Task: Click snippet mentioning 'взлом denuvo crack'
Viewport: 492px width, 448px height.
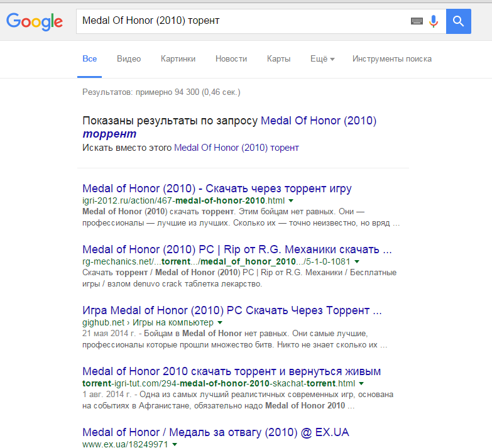Action: coord(239,278)
